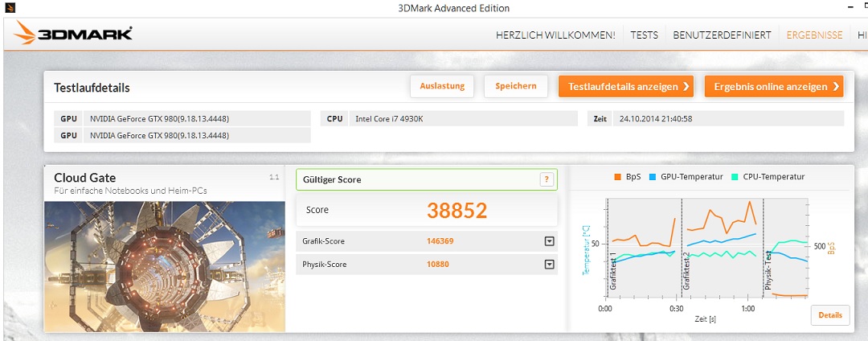Viewport: 868px width, 341px height.
Task: Click the first GPU row NVIDIA GeForce GTX 980
Action: (x=182, y=118)
